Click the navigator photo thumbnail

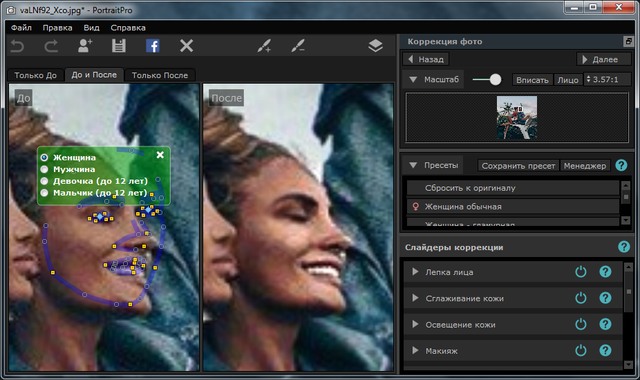(517, 118)
